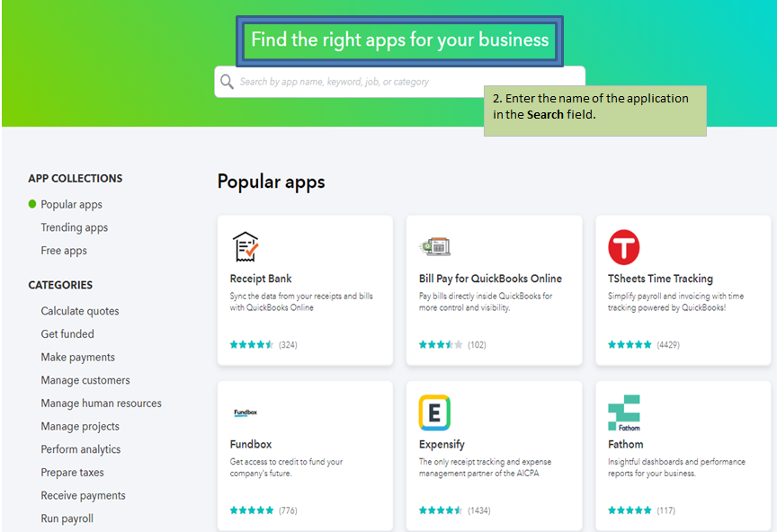Open Receive payments category
This screenshot has height=532, width=777.
(84, 495)
